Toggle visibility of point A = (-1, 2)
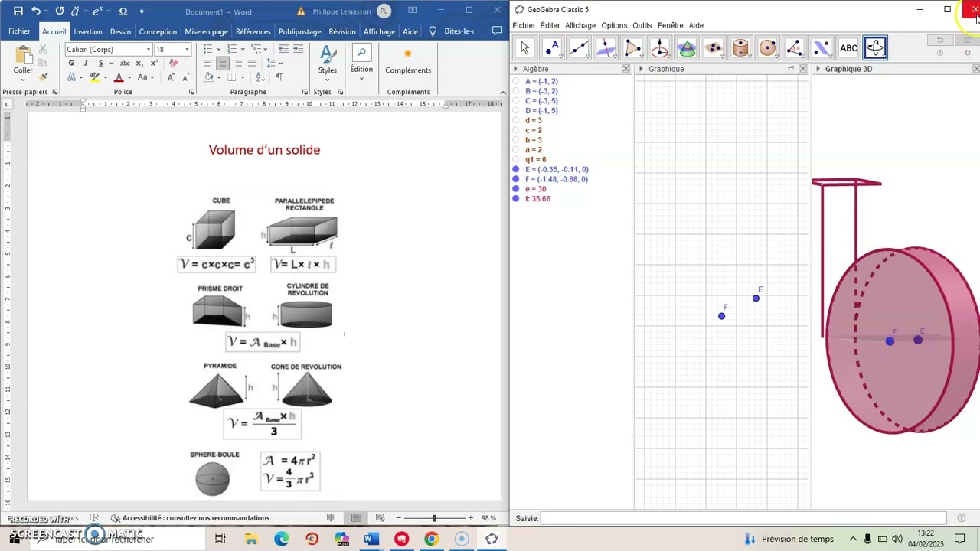The height and width of the screenshot is (551, 980). coord(516,81)
